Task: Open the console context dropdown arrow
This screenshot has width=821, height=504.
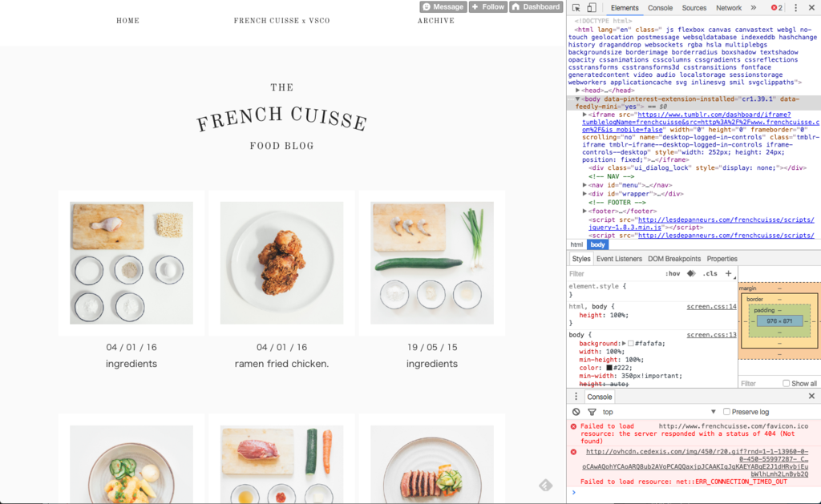Action: 713,412
